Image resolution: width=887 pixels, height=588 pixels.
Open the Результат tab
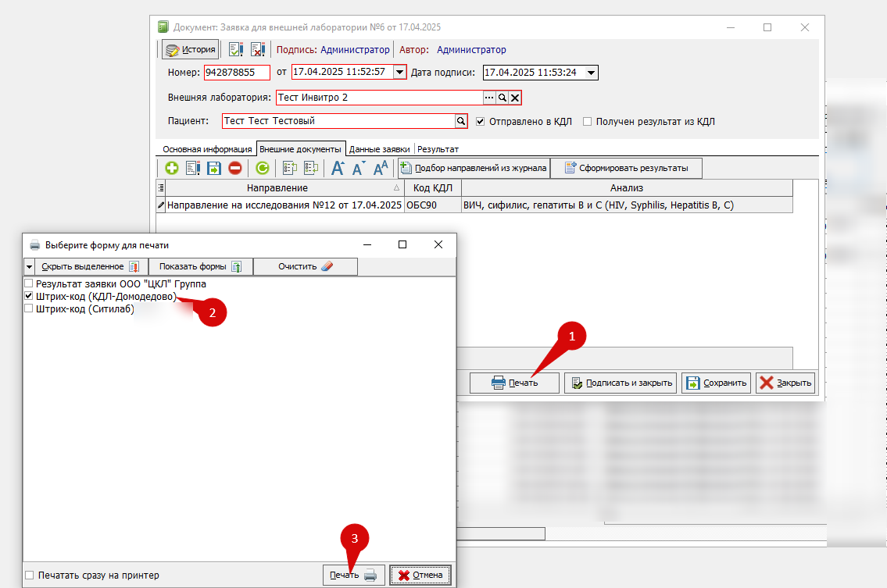(x=438, y=148)
